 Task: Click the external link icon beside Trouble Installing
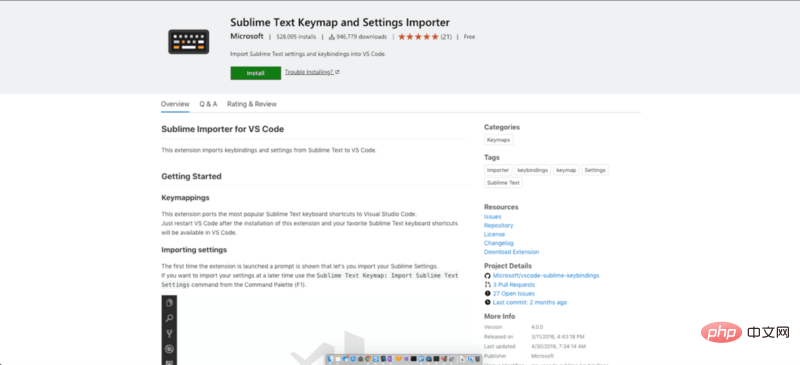pyautogui.click(x=337, y=72)
